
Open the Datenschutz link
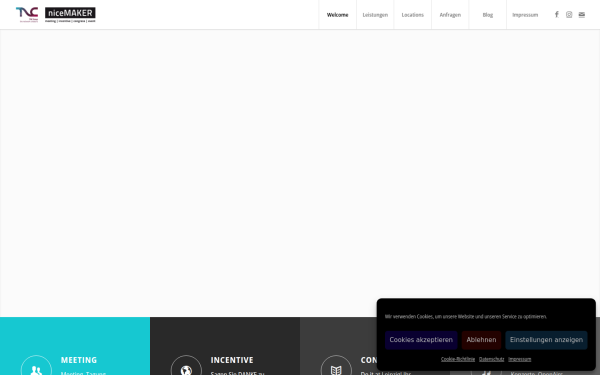pos(491,359)
